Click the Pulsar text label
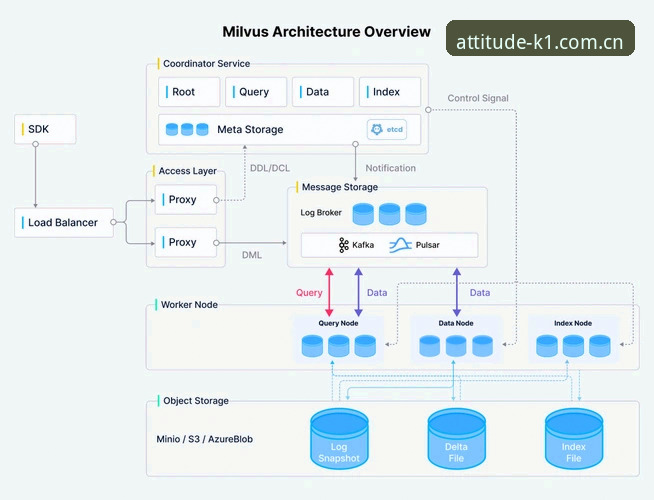Image resolution: width=654 pixels, height=500 pixels. coord(428,245)
